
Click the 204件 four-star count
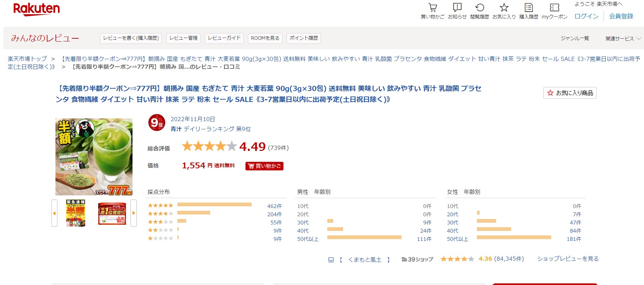click(274, 214)
